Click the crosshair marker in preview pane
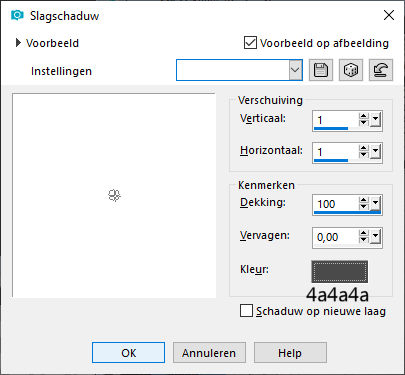The height and width of the screenshot is (375, 405). point(114,195)
